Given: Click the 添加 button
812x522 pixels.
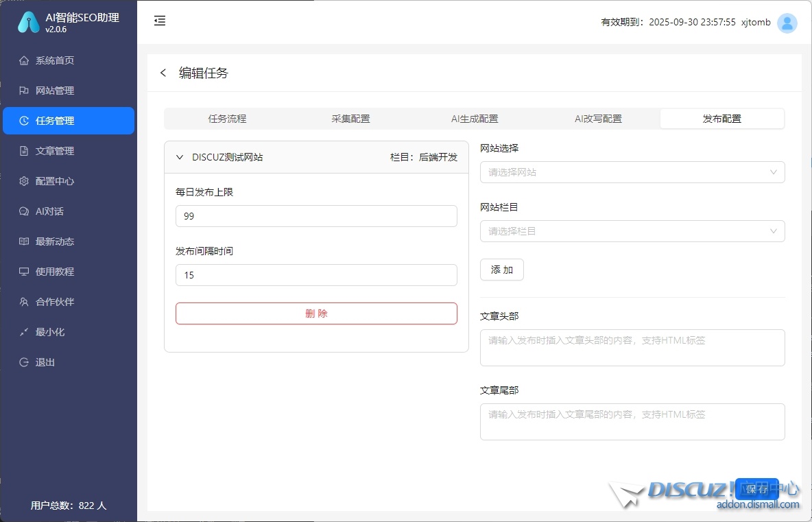Looking at the screenshot, I should tap(501, 270).
